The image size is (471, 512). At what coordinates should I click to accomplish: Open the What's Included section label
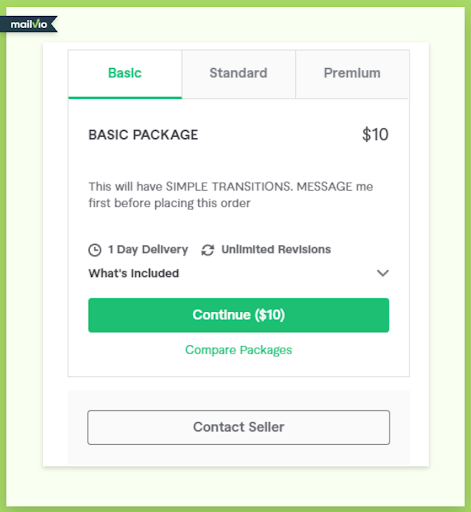(x=134, y=273)
